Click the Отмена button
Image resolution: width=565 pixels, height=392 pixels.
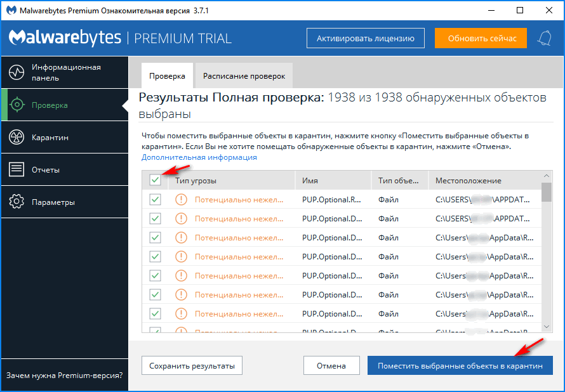click(x=331, y=366)
